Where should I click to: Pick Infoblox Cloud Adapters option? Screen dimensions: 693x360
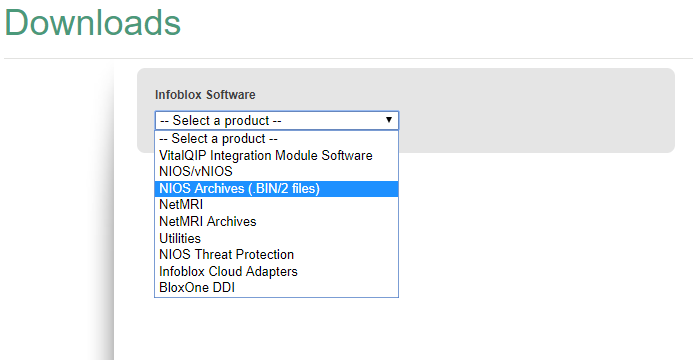coord(276,272)
